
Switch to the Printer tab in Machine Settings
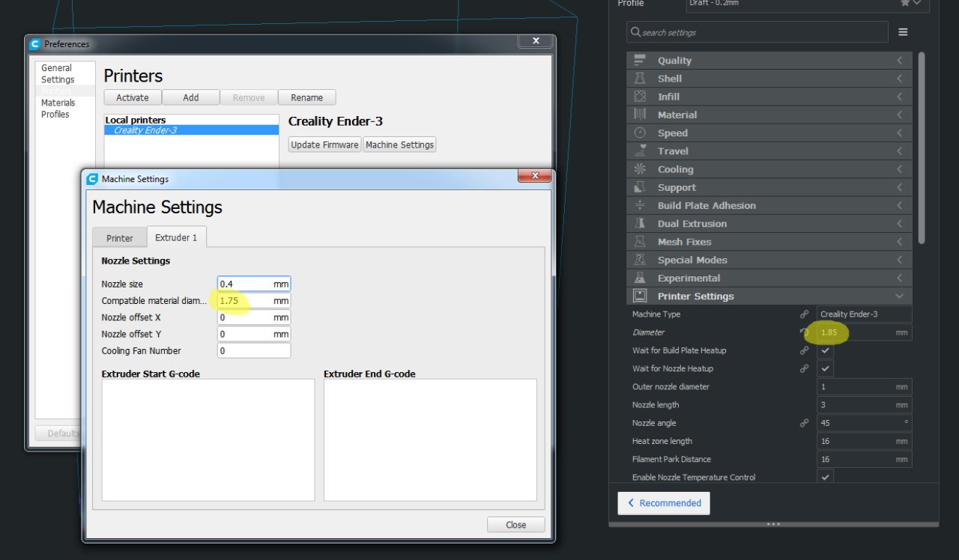coord(120,238)
